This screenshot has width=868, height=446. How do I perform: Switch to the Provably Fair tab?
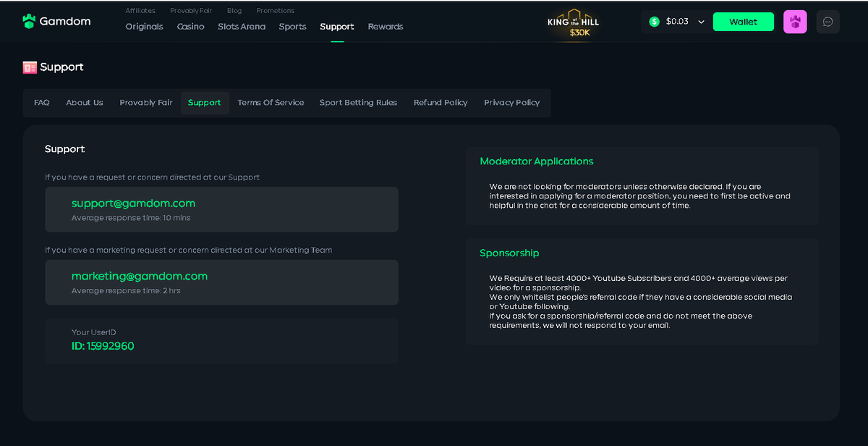(146, 103)
